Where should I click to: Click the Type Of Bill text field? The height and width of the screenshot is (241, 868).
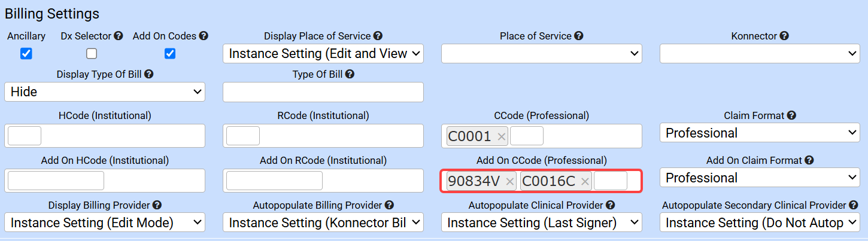tap(323, 92)
